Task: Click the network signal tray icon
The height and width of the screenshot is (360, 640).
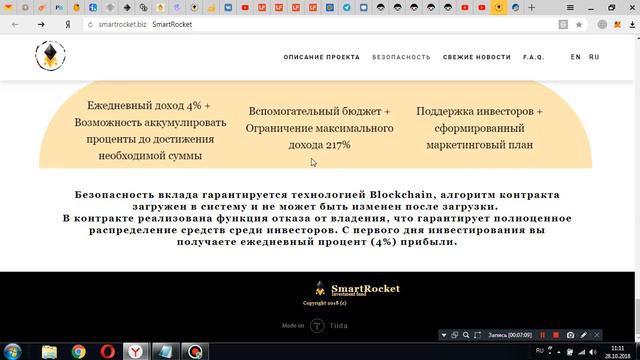Action: 582,352
